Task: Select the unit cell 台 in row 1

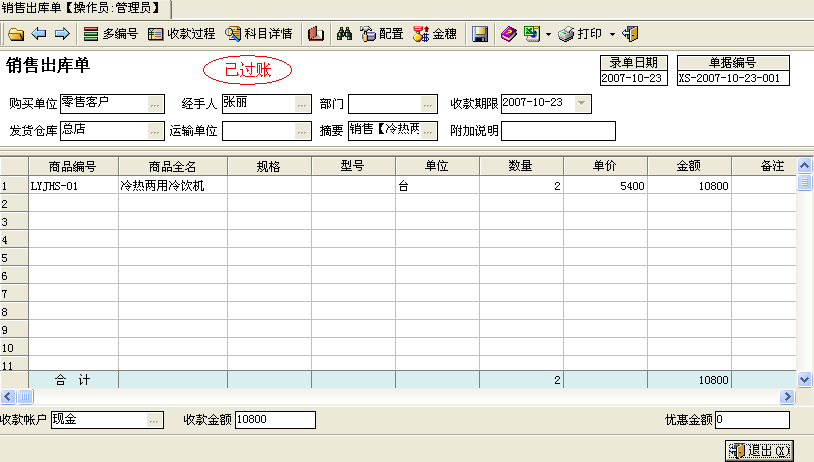Action: 437,185
